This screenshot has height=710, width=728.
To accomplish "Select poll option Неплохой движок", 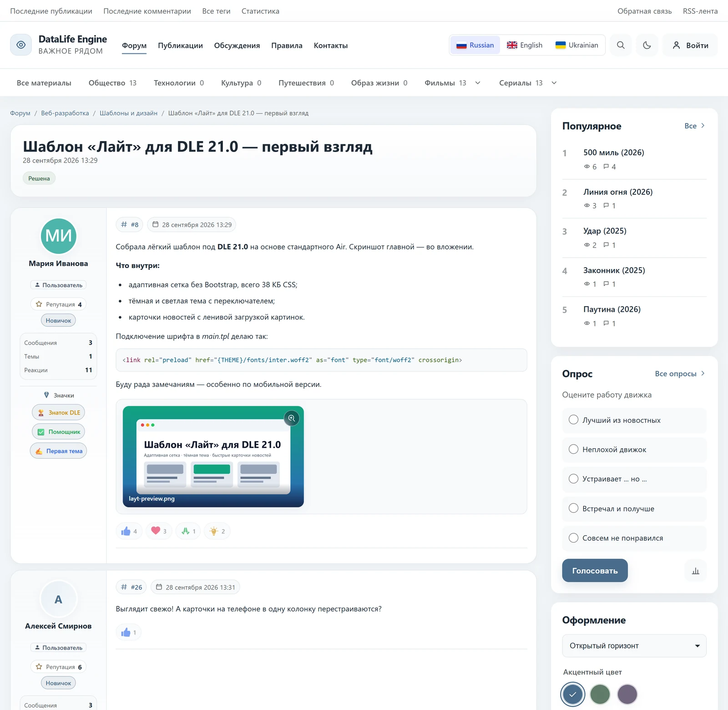I will (634, 450).
